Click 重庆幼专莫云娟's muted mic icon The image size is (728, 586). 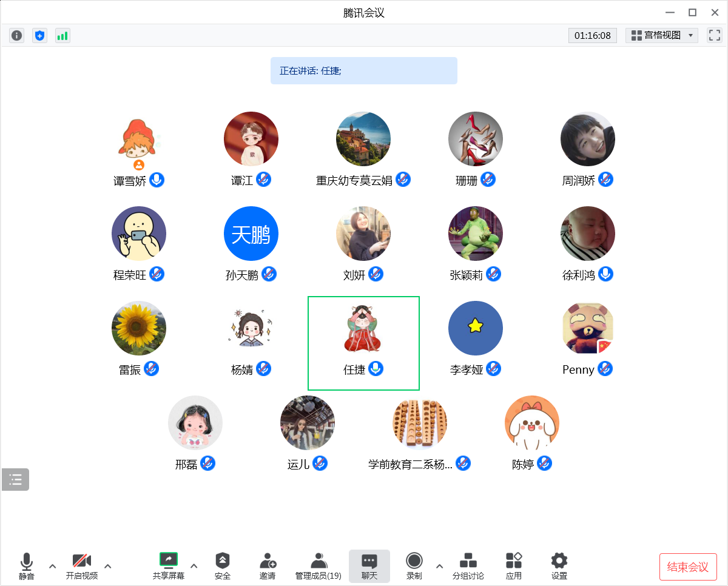403,180
